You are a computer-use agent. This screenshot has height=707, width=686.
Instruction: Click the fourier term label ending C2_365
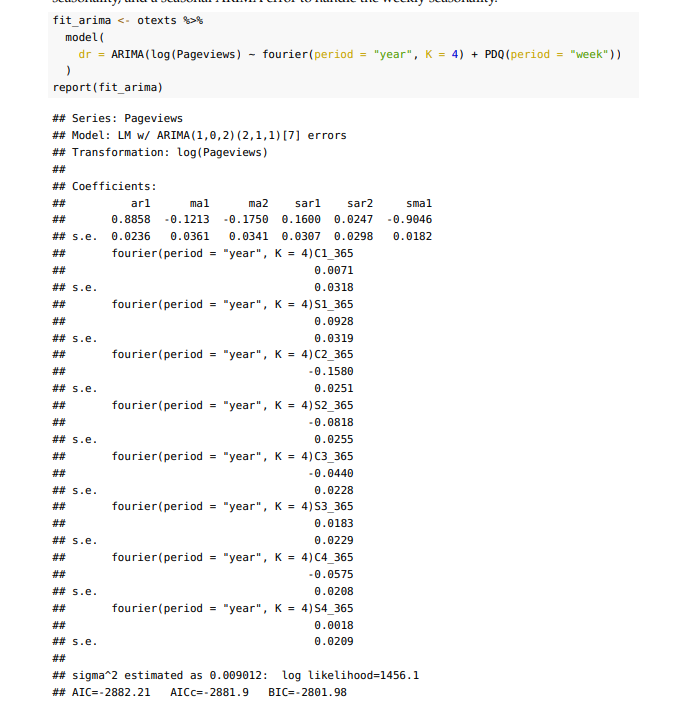point(232,355)
